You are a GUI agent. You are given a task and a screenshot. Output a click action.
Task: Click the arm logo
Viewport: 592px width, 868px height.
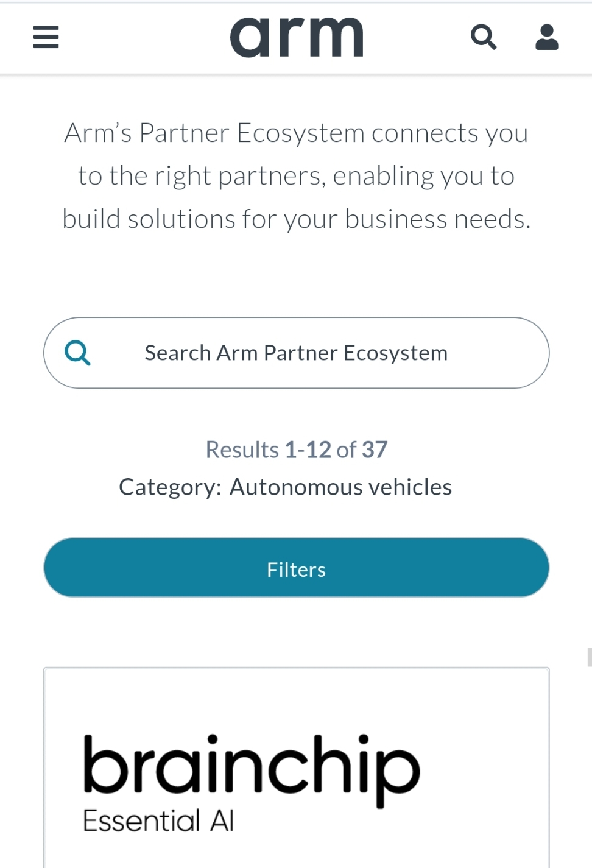pyautogui.click(x=297, y=37)
